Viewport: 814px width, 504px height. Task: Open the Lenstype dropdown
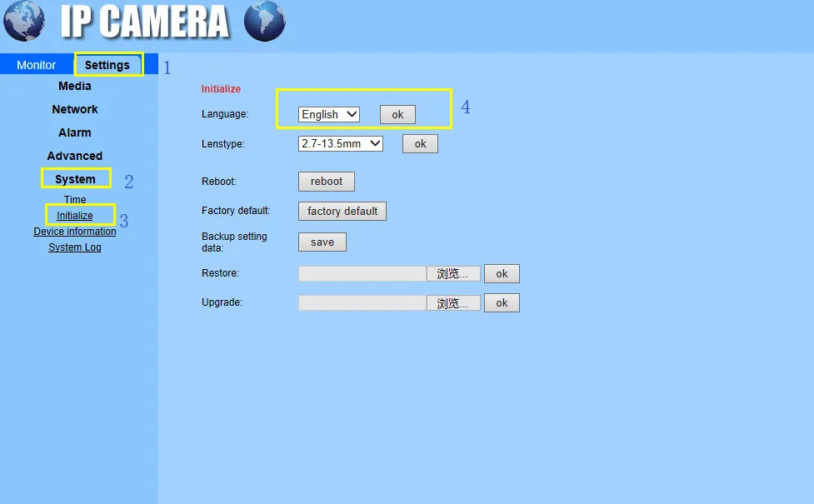coord(340,143)
